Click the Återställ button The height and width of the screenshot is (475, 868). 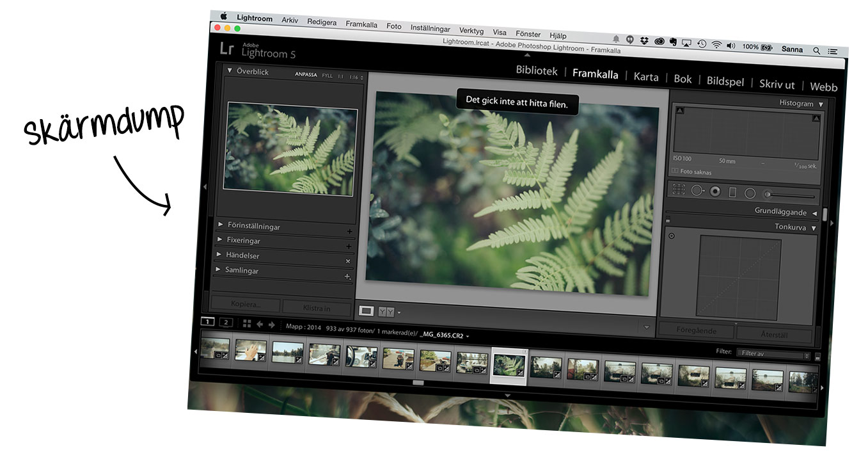point(775,334)
